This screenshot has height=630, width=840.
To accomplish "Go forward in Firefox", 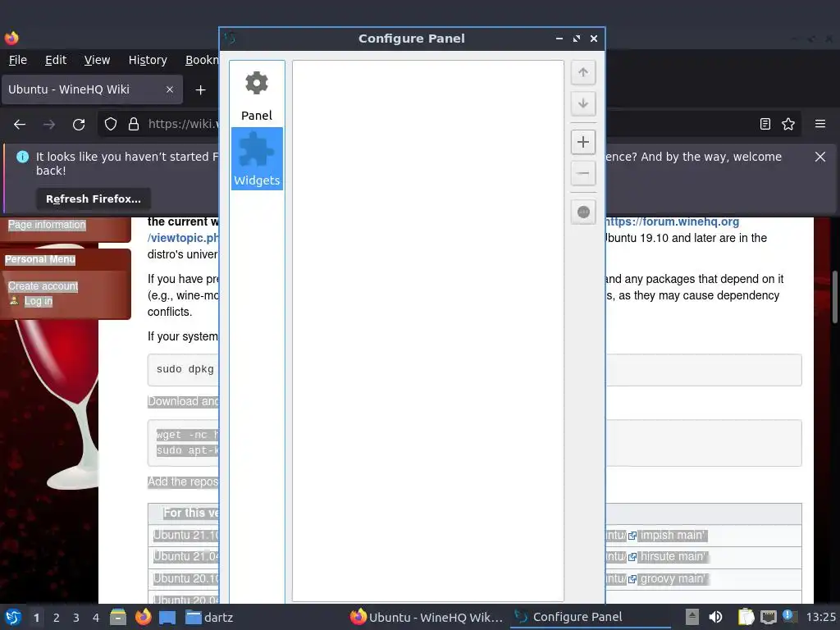I will click(49, 125).
